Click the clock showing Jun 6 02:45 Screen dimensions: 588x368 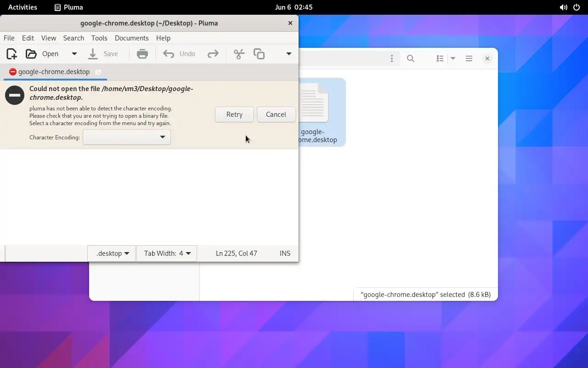point(294,7)
